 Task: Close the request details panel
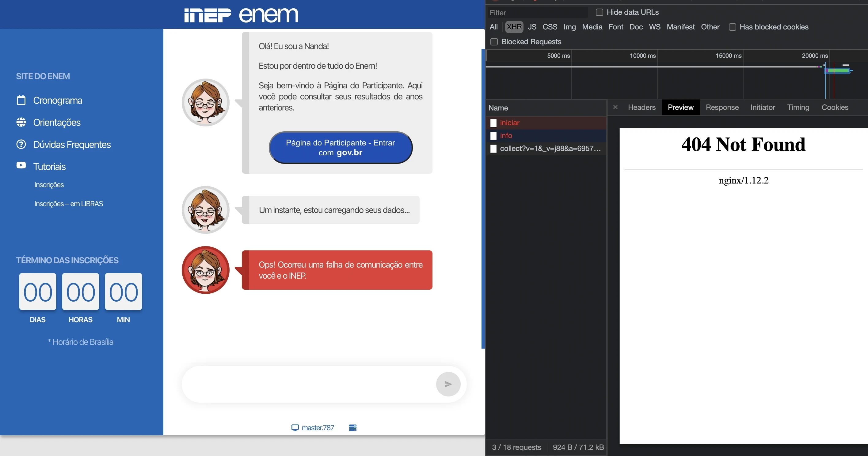click(615, 107)
